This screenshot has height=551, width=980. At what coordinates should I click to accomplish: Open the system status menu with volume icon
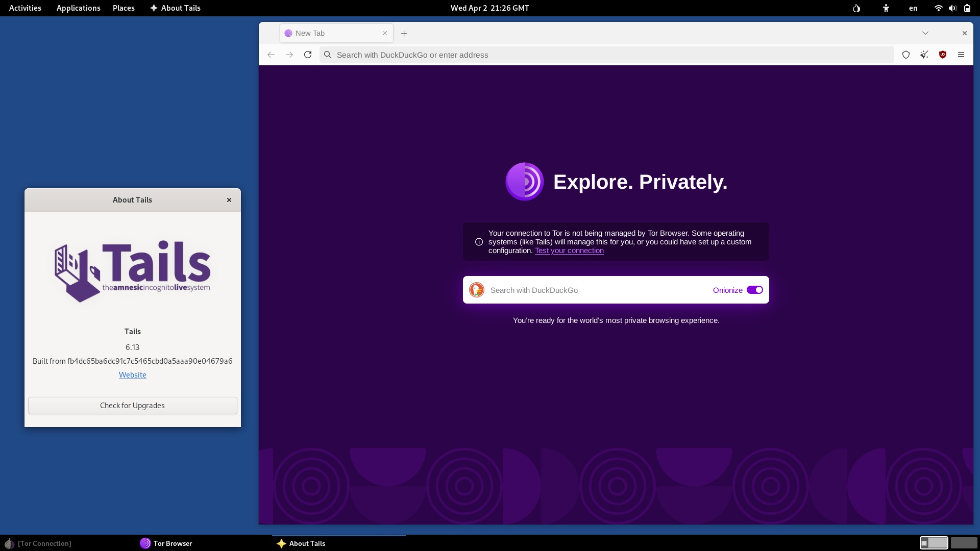[952, 8]
